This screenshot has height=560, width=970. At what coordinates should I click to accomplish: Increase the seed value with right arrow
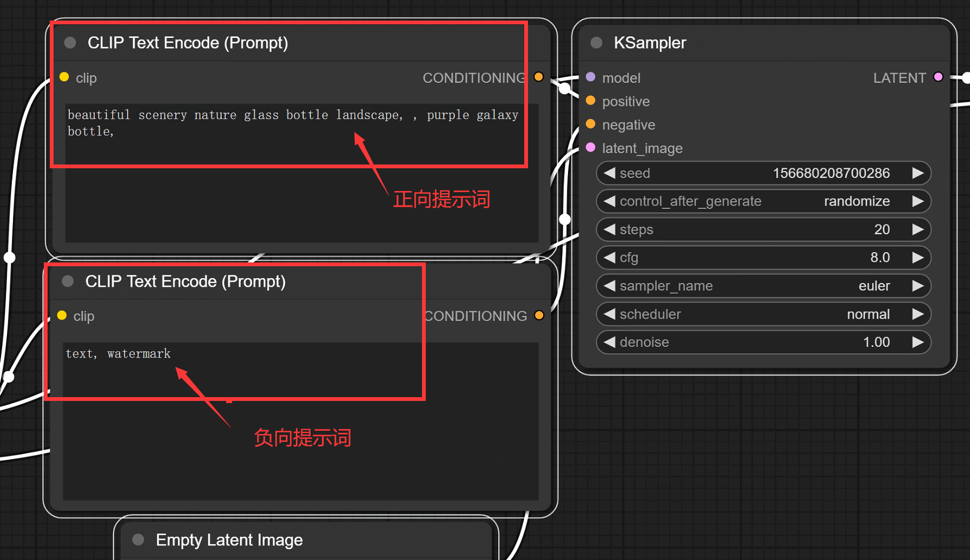(x=918, y=173)
